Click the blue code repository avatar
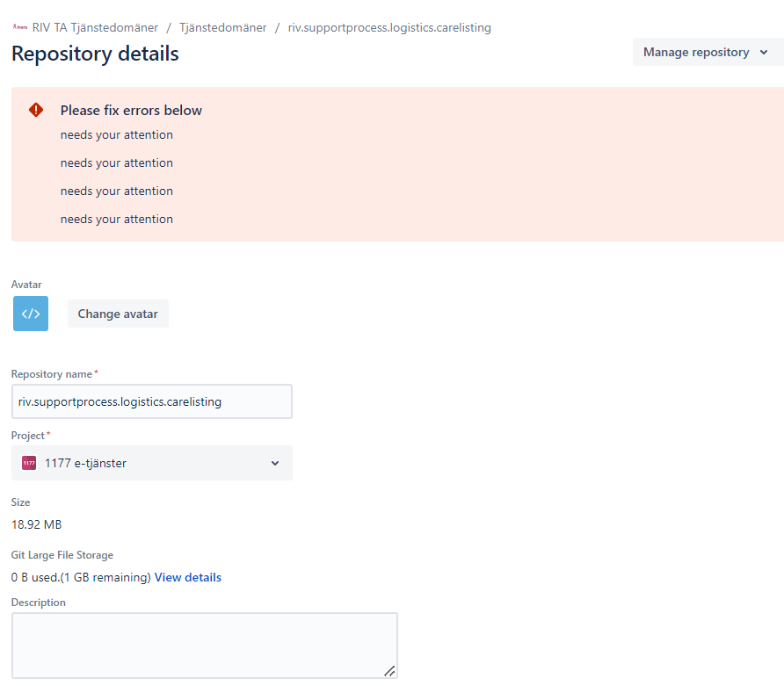 click(31, 314)
